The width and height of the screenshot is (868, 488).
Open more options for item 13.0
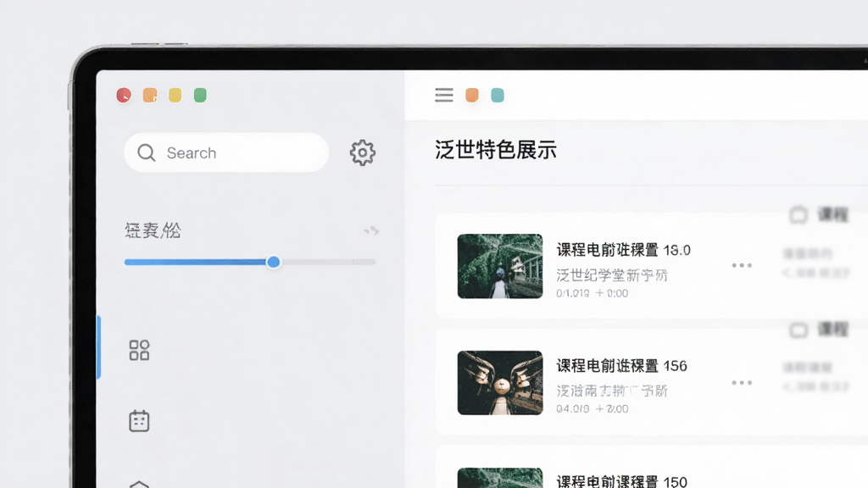tap(742, 265)
